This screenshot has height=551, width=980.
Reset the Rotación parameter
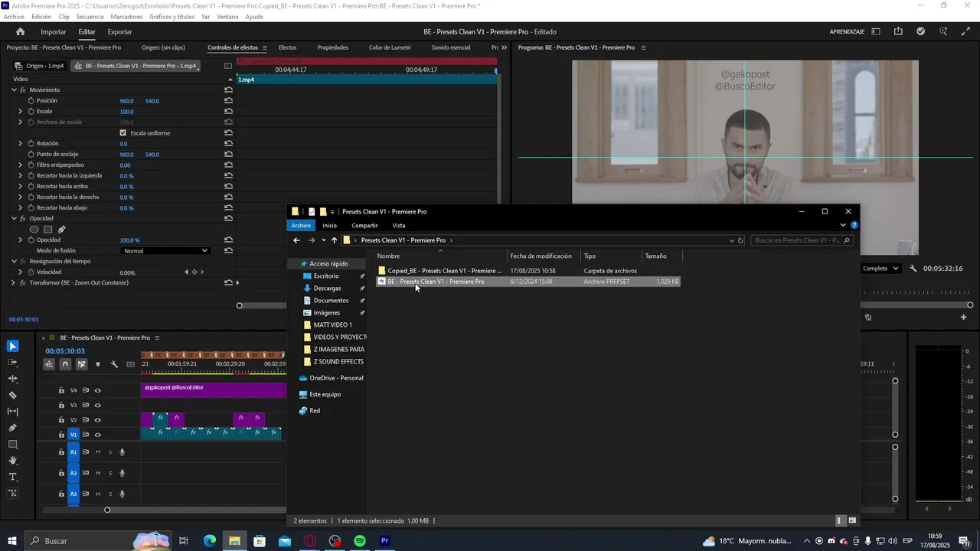pos(229,143)
